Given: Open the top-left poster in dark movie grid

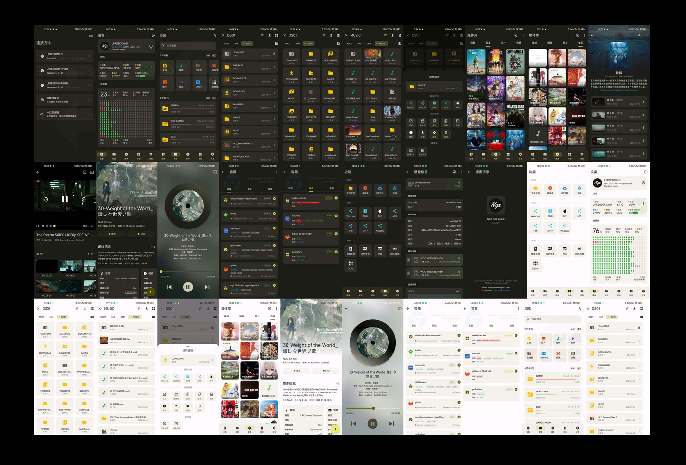Looking at the screenshot, I should 476,62.
